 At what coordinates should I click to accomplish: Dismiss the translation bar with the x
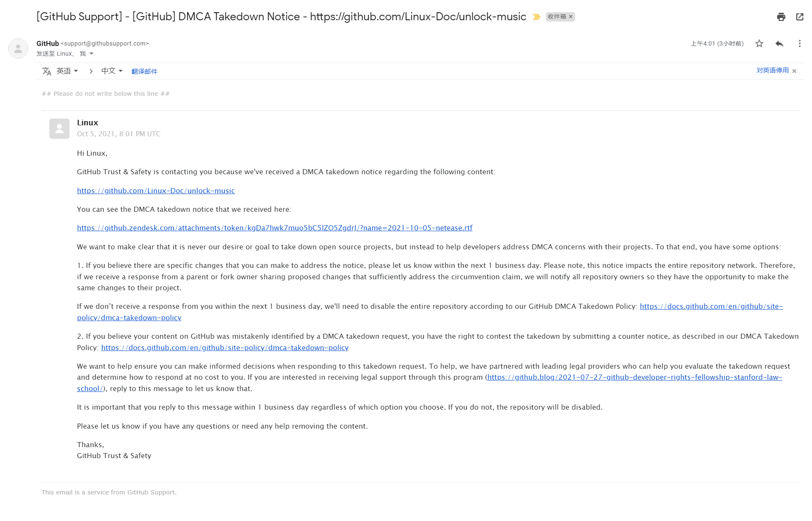(794, 71)
